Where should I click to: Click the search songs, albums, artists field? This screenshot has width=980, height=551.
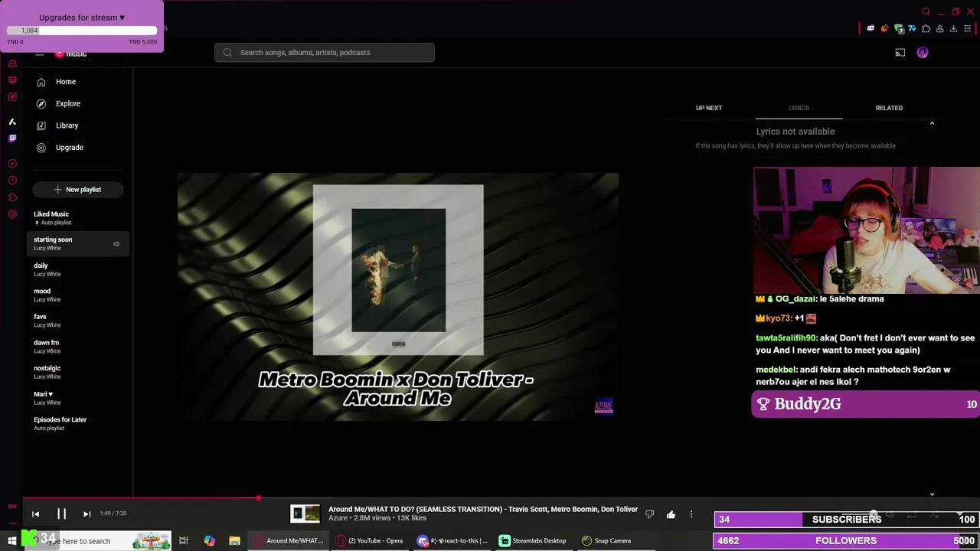325,53
